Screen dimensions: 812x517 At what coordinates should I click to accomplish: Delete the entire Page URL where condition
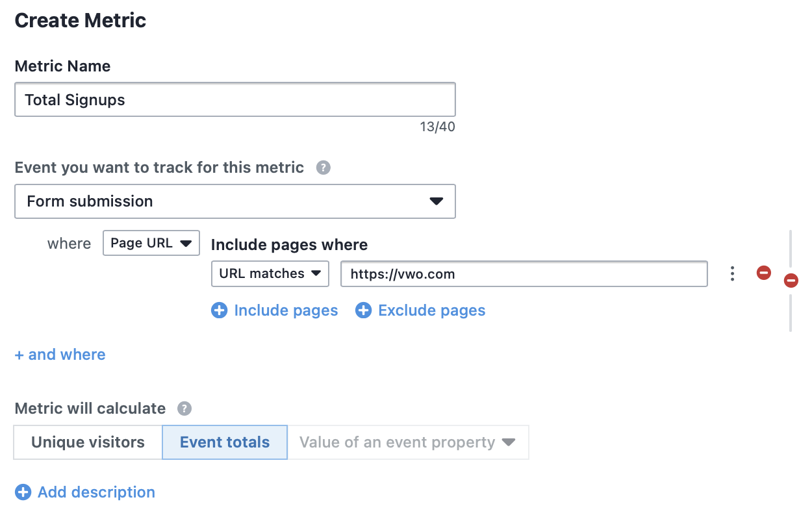(791, 281)
